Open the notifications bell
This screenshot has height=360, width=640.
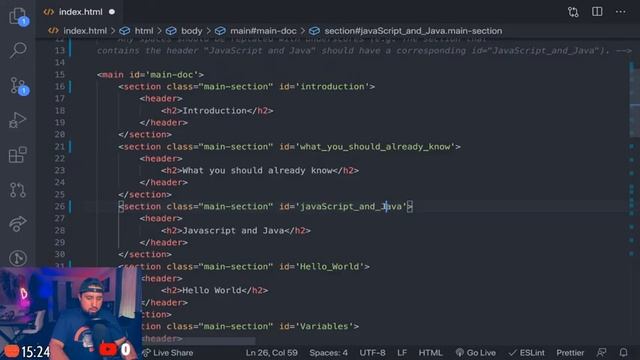(623, 353)
